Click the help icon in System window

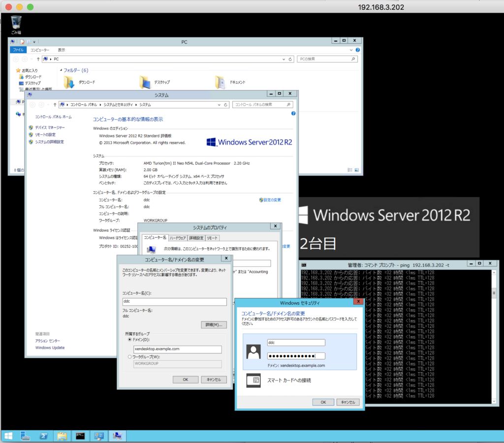tap(293, 114)
